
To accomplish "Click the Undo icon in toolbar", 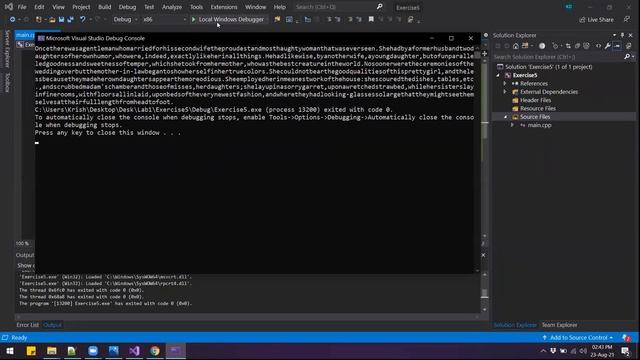I will [x=82, y=19].
